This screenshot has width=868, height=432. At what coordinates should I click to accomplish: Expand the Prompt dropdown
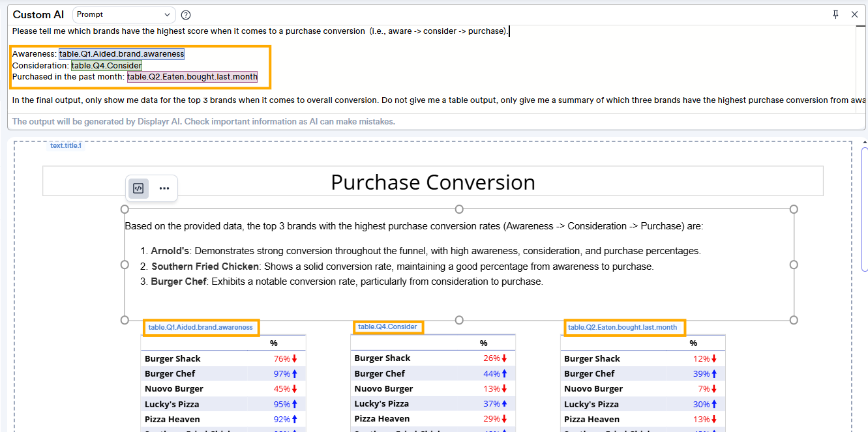pyautogui.click(x=124, y=14)
